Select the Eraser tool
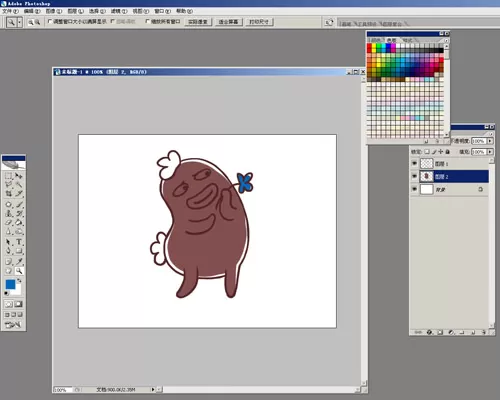Viewport: 500px width, 400px height. click(8, 222)
